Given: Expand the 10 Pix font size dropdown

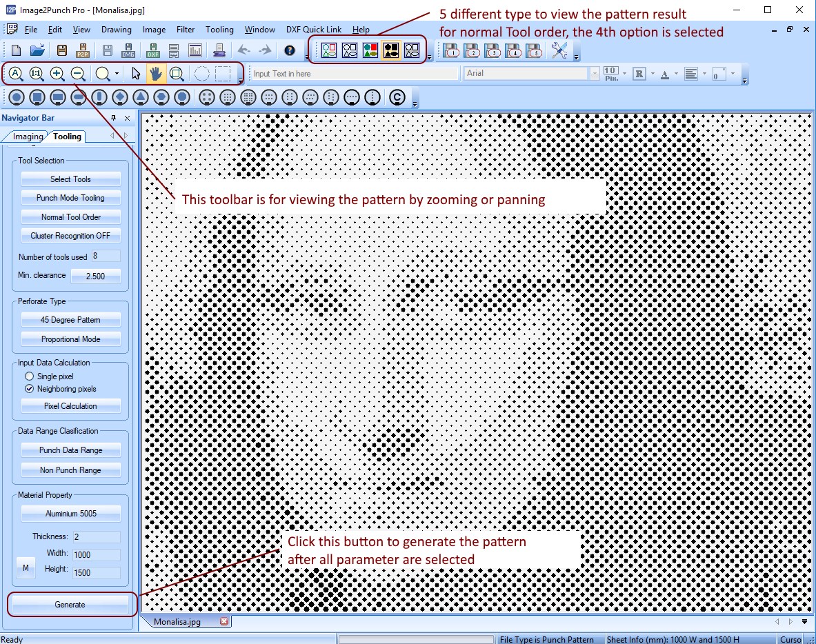Looking at the screenshot, I should 624,74.
